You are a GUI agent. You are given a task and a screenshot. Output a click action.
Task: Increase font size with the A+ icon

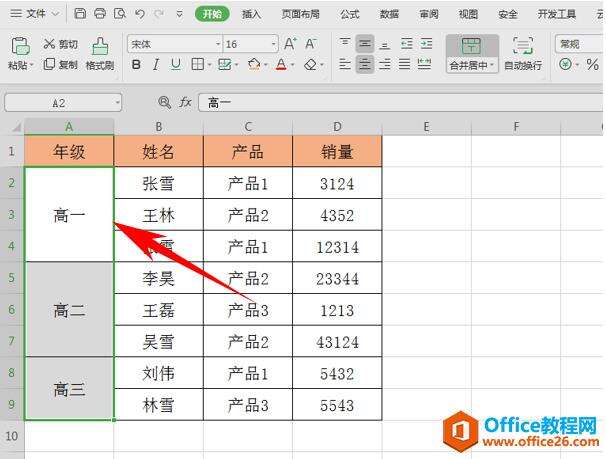click(290, 44)
